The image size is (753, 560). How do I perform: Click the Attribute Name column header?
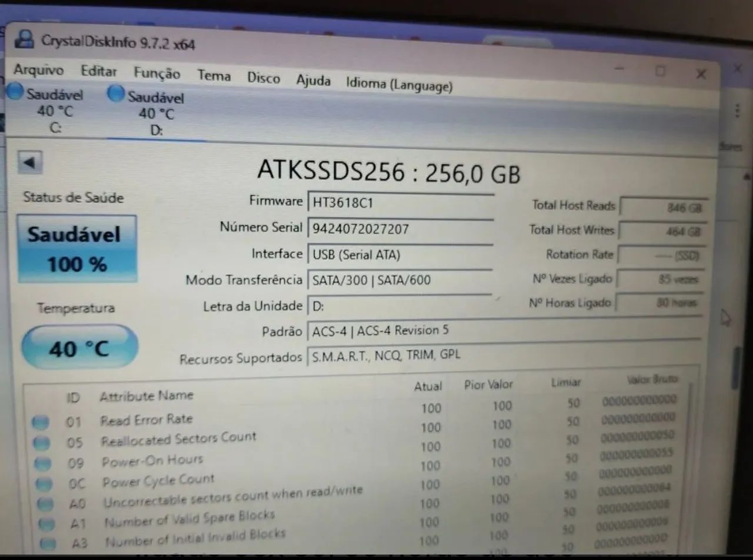click(146, 396)
